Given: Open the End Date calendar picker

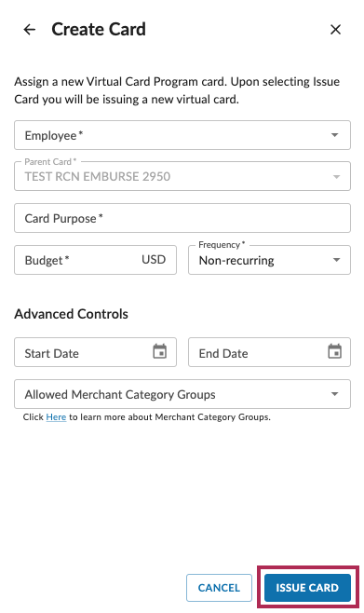Looking at the screenshot, I should click(x=335, y=351).
